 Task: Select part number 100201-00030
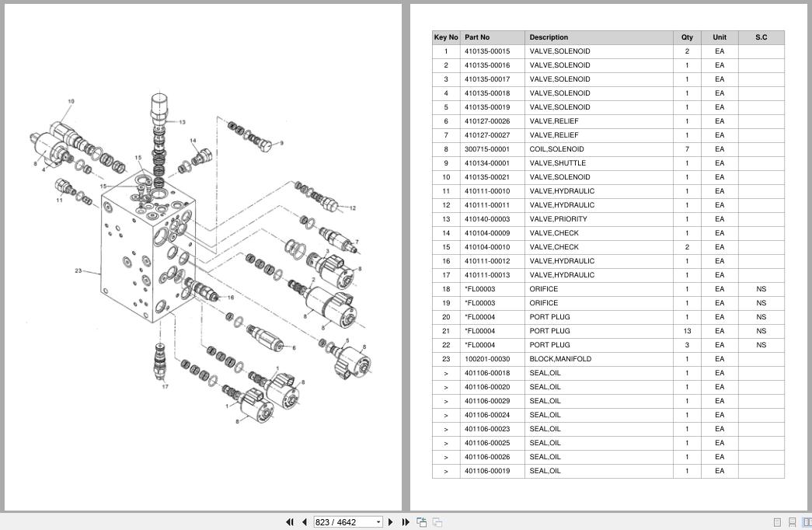pyautogui.click(x=486, y=359)
